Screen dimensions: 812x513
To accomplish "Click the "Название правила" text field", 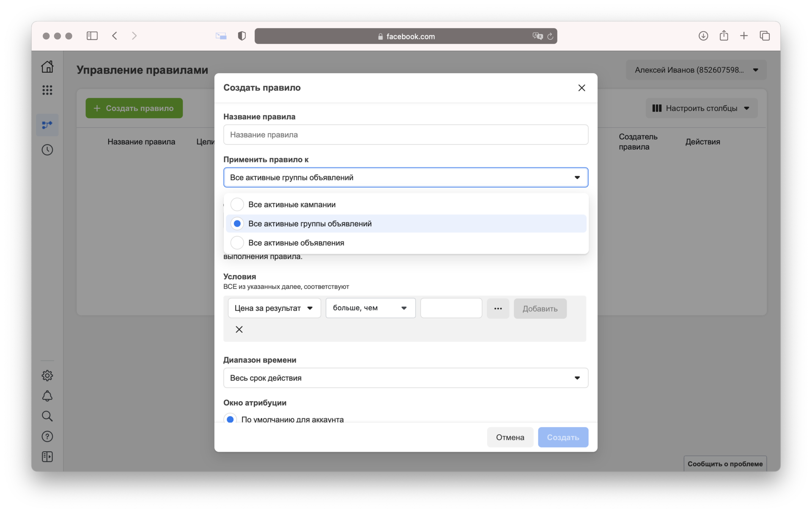I will click(405, 135).
